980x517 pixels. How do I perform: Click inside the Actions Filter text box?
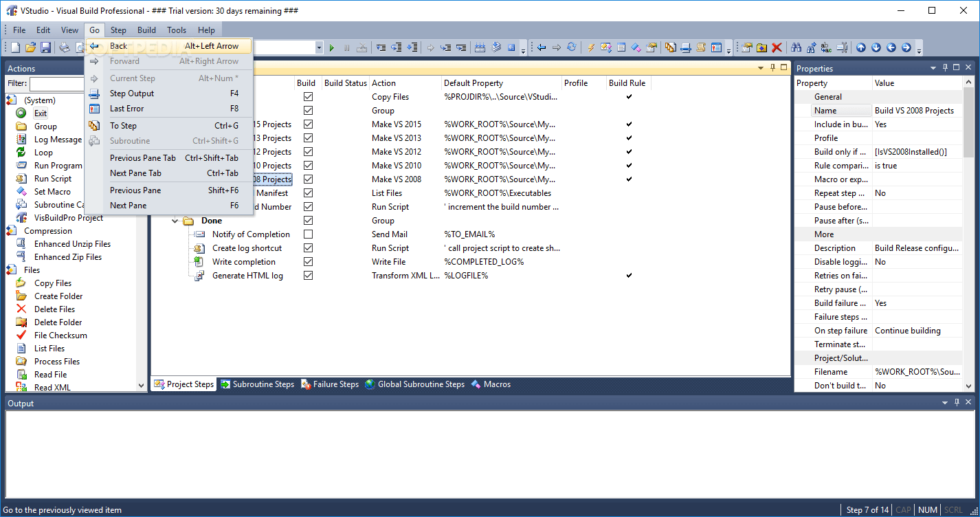point(57,84)
